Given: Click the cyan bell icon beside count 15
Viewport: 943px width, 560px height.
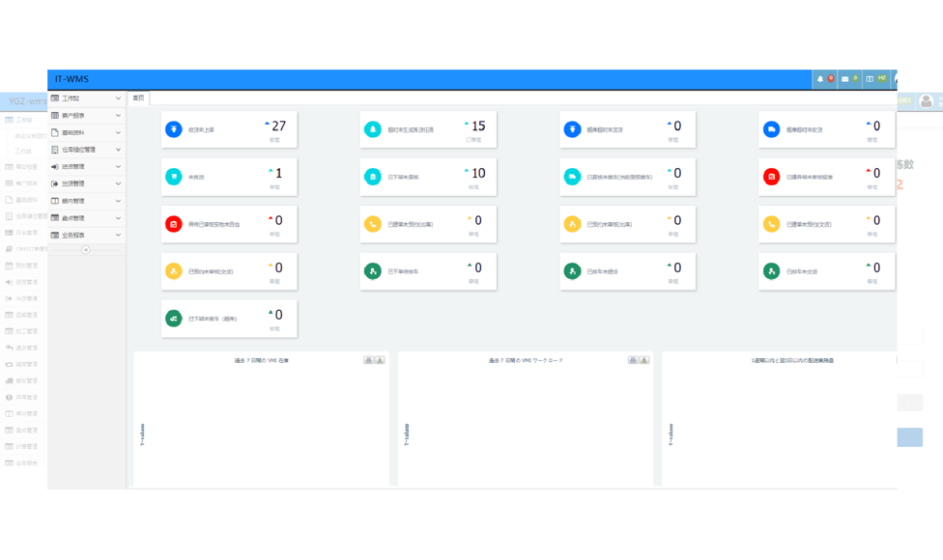Looking at the screenshot, I should click(373, 129).
